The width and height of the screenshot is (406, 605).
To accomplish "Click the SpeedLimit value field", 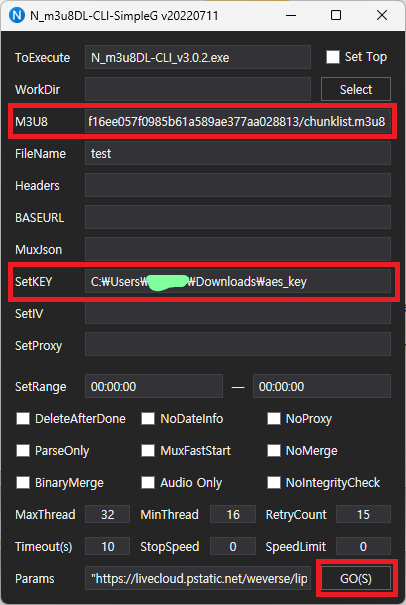I will pyautogui.click(x=363, y=546).
